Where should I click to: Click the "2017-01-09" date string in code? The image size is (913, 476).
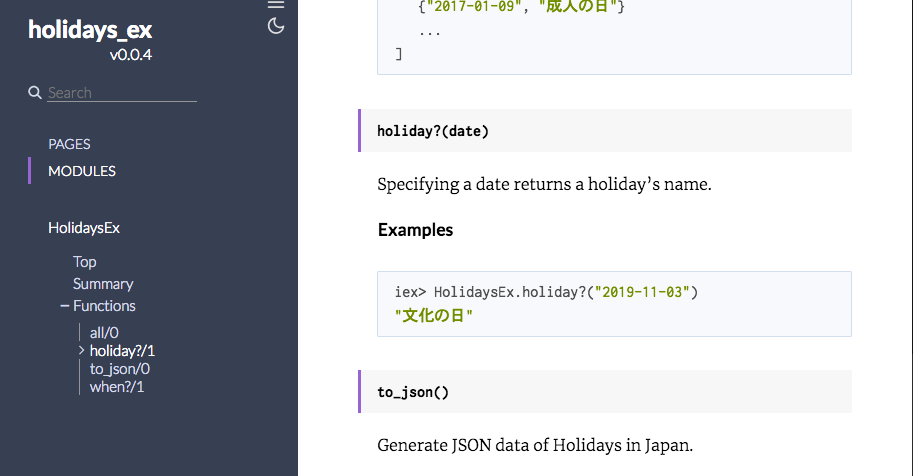pos(474,7)
